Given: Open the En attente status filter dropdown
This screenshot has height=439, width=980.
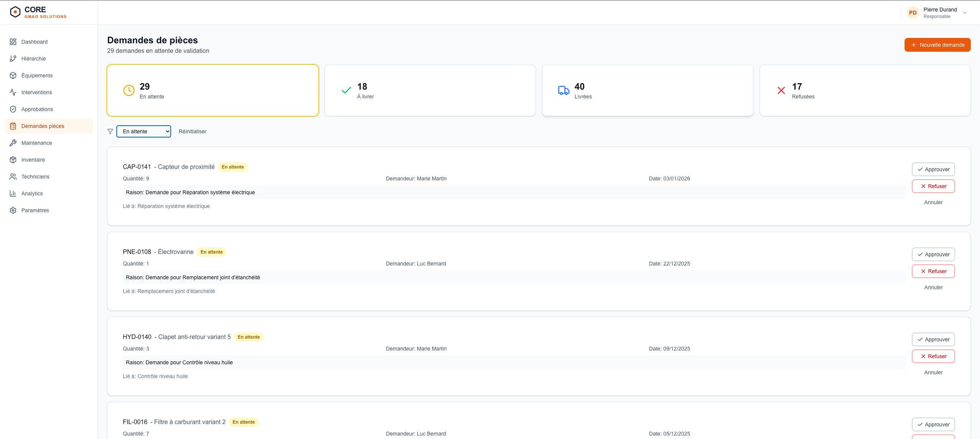Looking at the screenshot, I should point(144,131).
